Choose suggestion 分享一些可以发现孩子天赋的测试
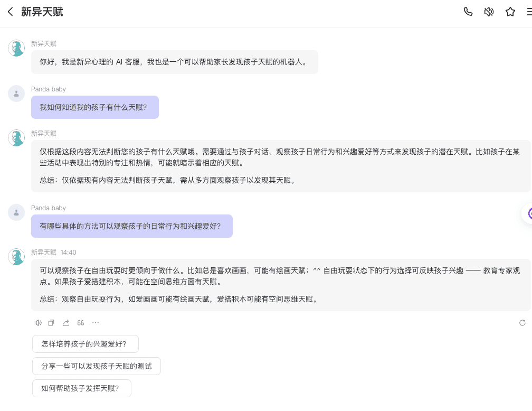Screen dimensions: 532x411 coord(96,366)
